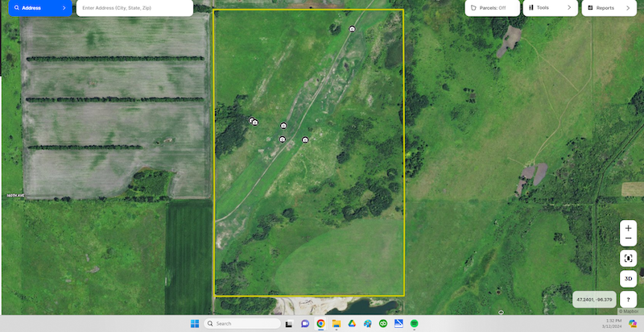This screenshot has height=332, width=644.
Task: Click the Windows Start button
Action: click(x=194, y=323)
